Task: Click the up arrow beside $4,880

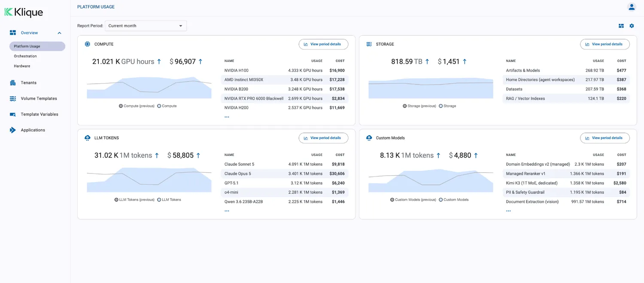Action: (x=476, y=155)
